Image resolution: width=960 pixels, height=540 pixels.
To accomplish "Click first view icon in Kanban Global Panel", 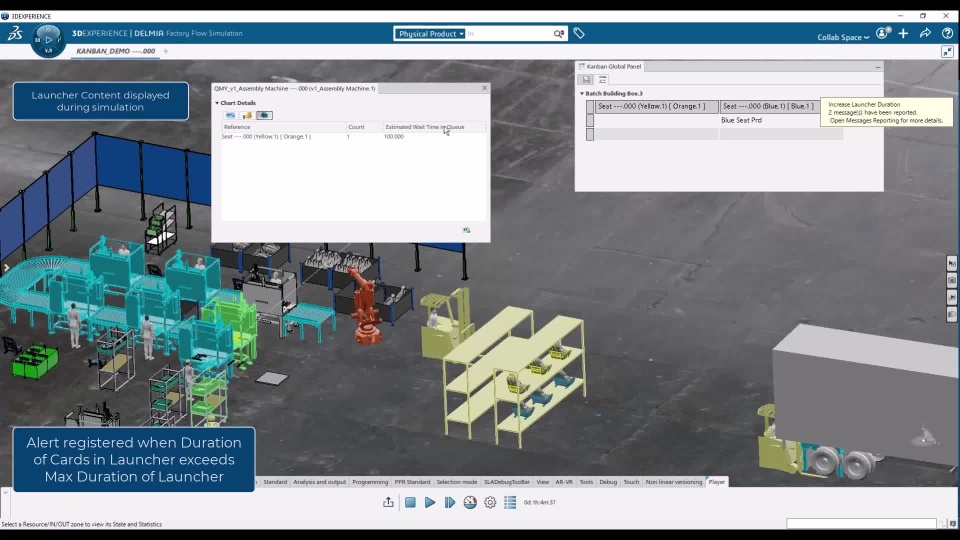I will tap(587, 80).
